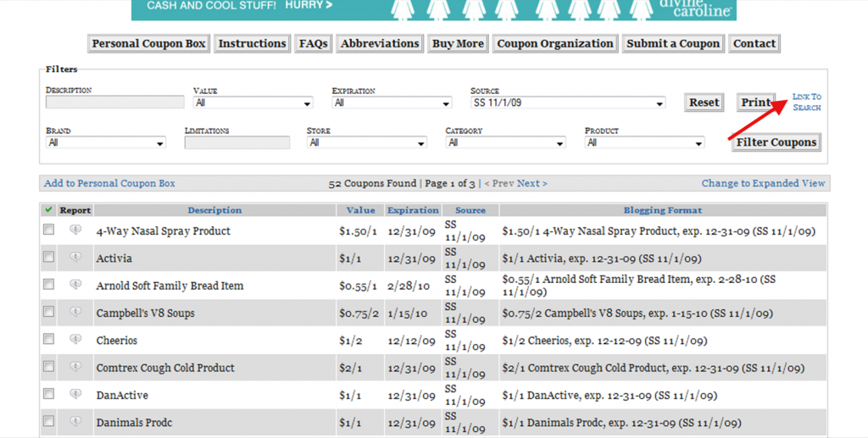Sort by Value column header
The width and height of the screenshot is (868, 438).
(361, 210)
